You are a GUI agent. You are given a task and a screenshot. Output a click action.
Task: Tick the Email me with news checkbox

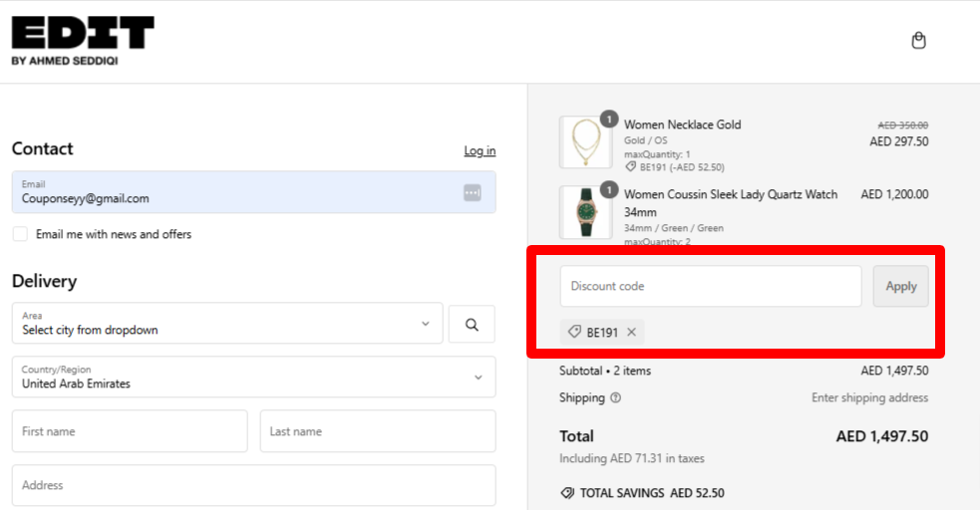20,234
